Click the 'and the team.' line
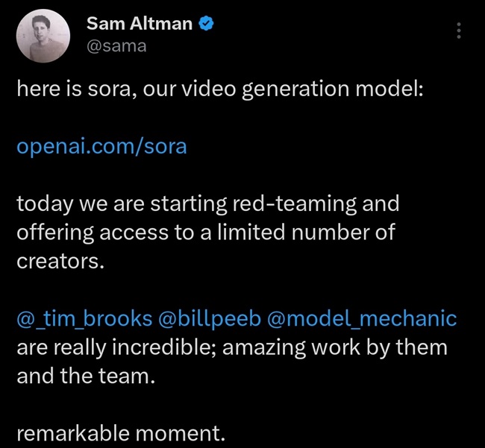 coord(85,376)
